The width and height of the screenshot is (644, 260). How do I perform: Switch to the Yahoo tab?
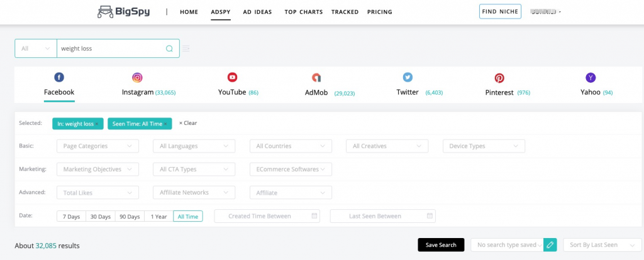[596, 93]
